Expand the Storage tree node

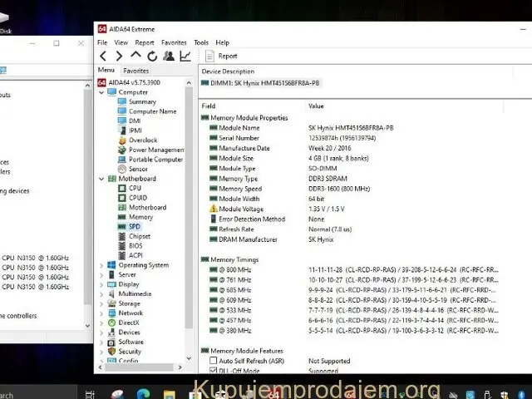101,303
